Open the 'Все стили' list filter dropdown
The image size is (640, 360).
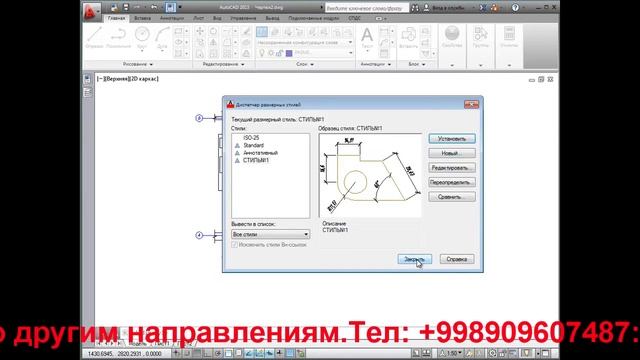(x=270, y=234)
